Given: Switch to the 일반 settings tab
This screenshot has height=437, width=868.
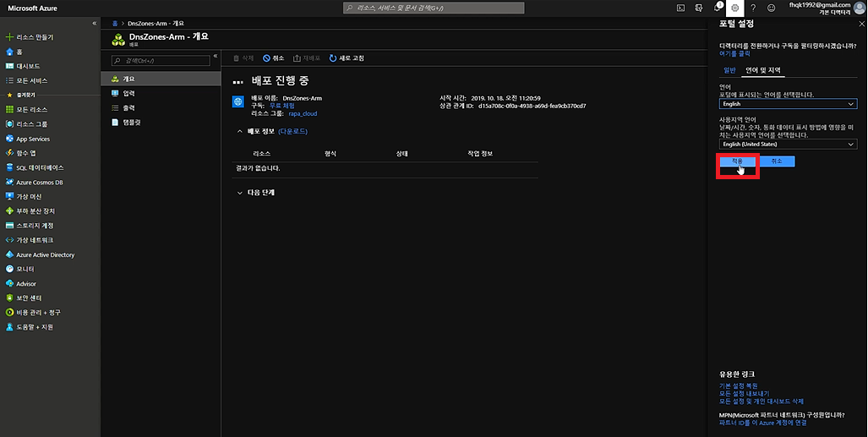Looking at the screenshot, I should [729, 70].
